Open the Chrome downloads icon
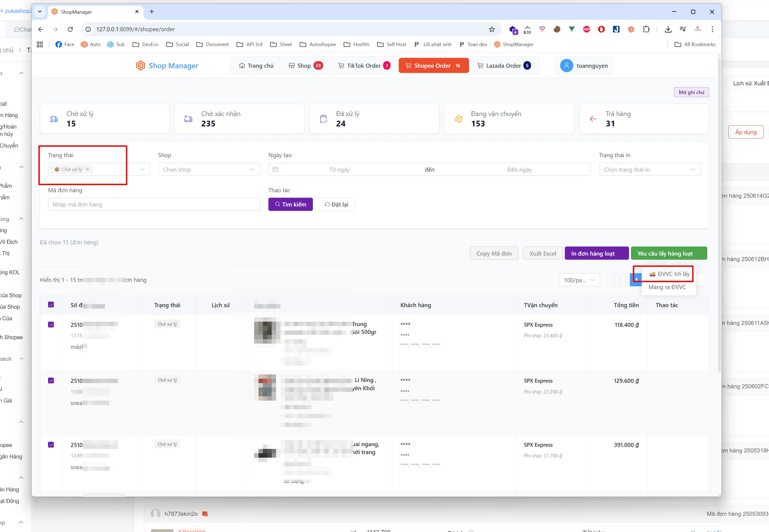The height and width of the screenshot is (532, 769). point(668,29)
